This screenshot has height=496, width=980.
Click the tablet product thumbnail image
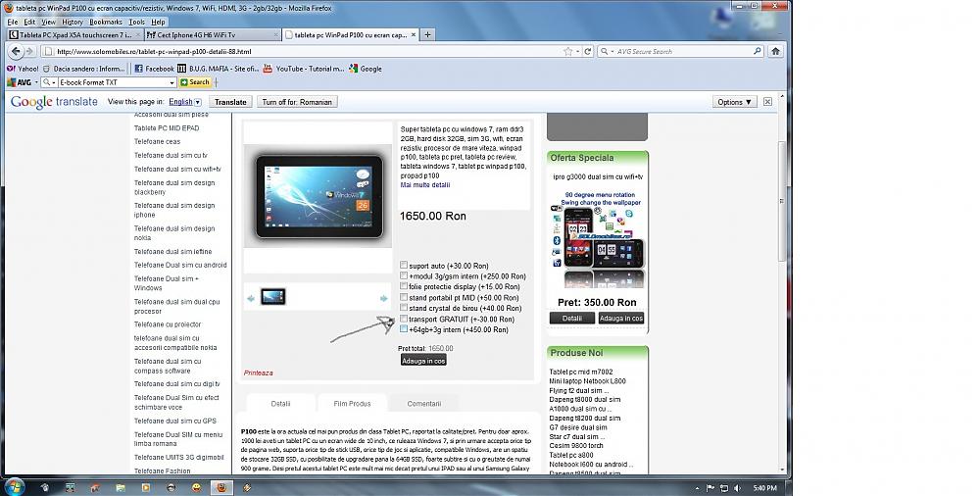point(272,297)
